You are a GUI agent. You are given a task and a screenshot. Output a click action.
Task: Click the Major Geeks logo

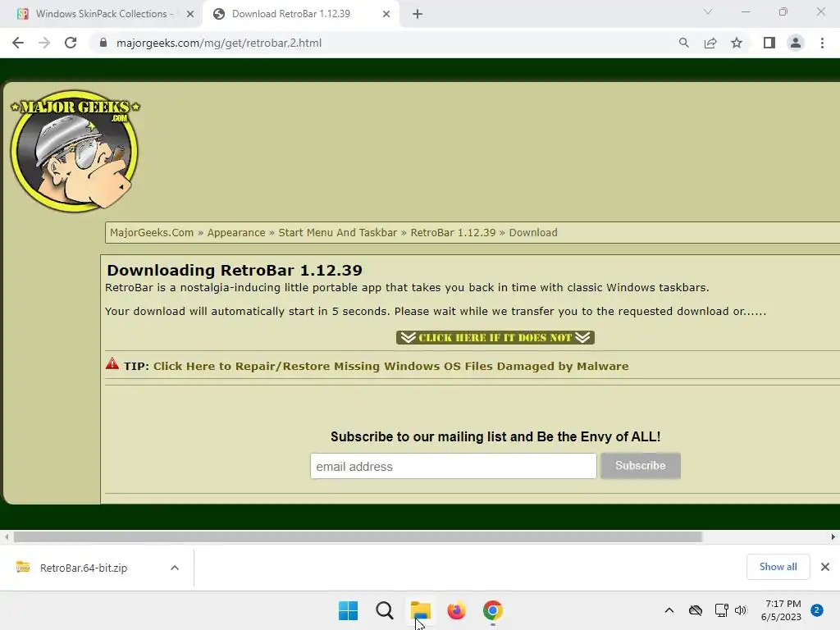[x=75, y=151]
